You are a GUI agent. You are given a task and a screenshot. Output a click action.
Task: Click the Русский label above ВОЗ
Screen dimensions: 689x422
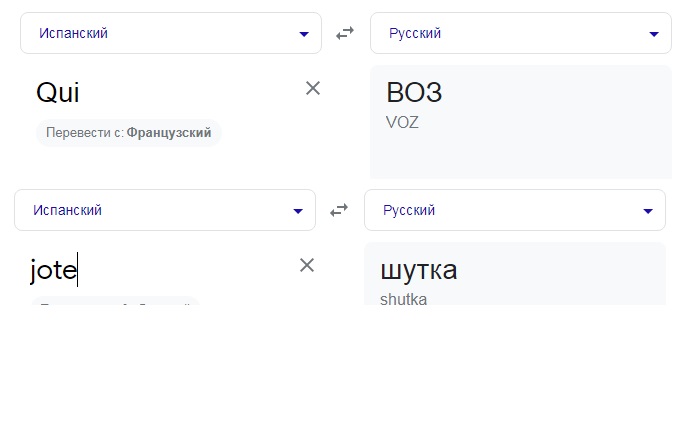415,33
